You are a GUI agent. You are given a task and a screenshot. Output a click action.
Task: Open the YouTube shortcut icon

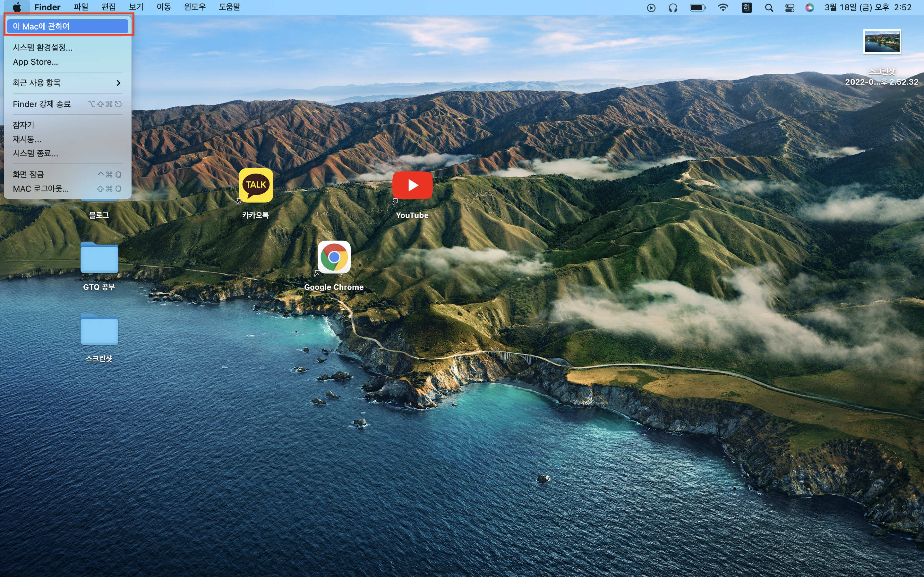tap(412, 186)
